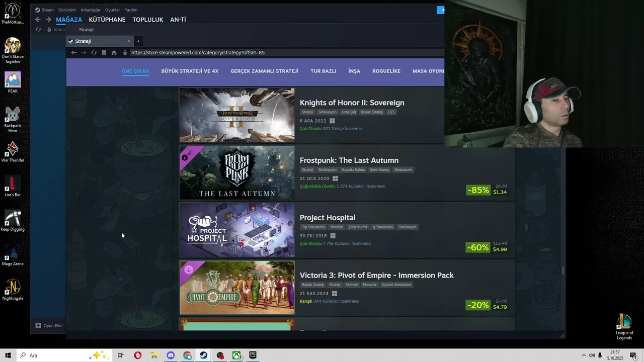Open Frostpunk: The Last Autumn title
The width and height of the screenshot is (644, 362).
coord(349,160)
